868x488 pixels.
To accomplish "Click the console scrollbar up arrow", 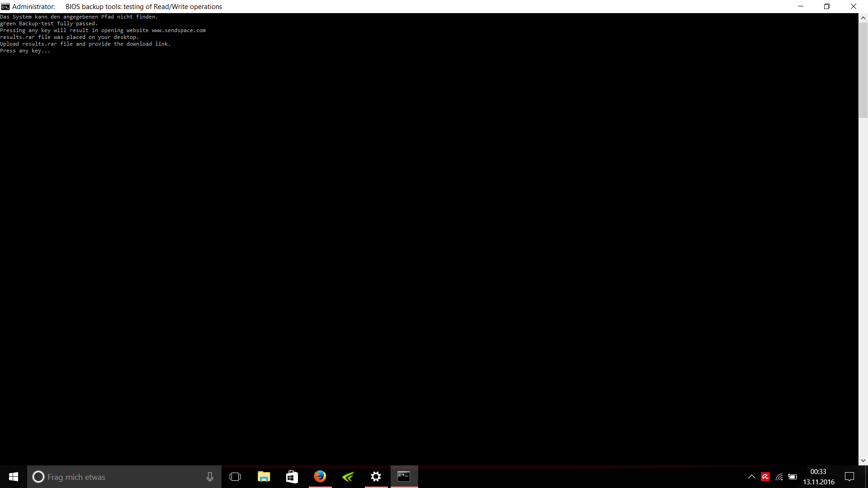I will (x=863, y=18).
